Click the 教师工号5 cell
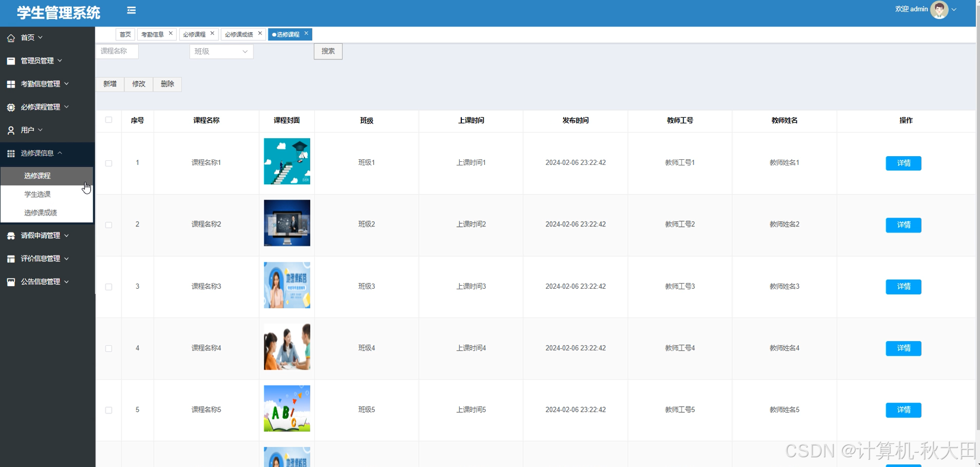Image resolution: width=980 pixels, height=467 pixels. [x=680, y=410]
